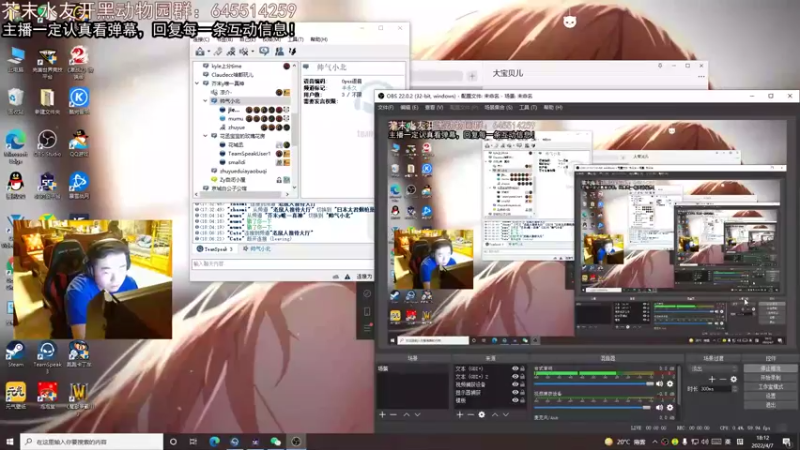The image size is (800, 450).
Task: Hide 文本 (GDI+) source via eye icon
Action: pos(515,368)
